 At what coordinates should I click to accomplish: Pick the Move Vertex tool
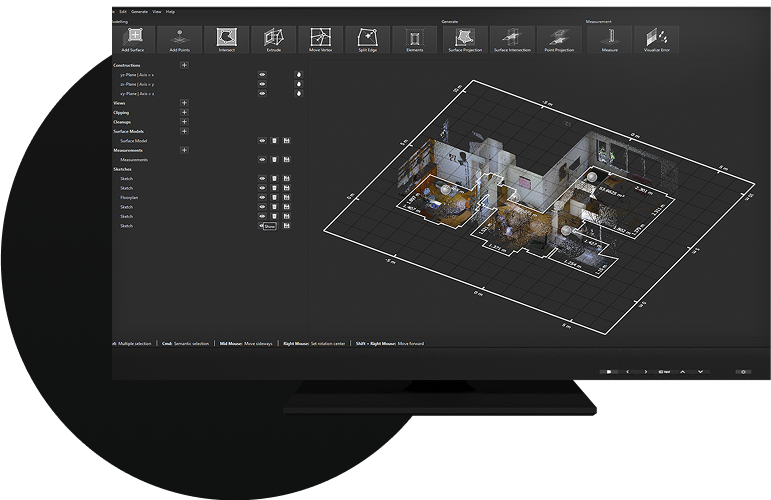[320, 40]
